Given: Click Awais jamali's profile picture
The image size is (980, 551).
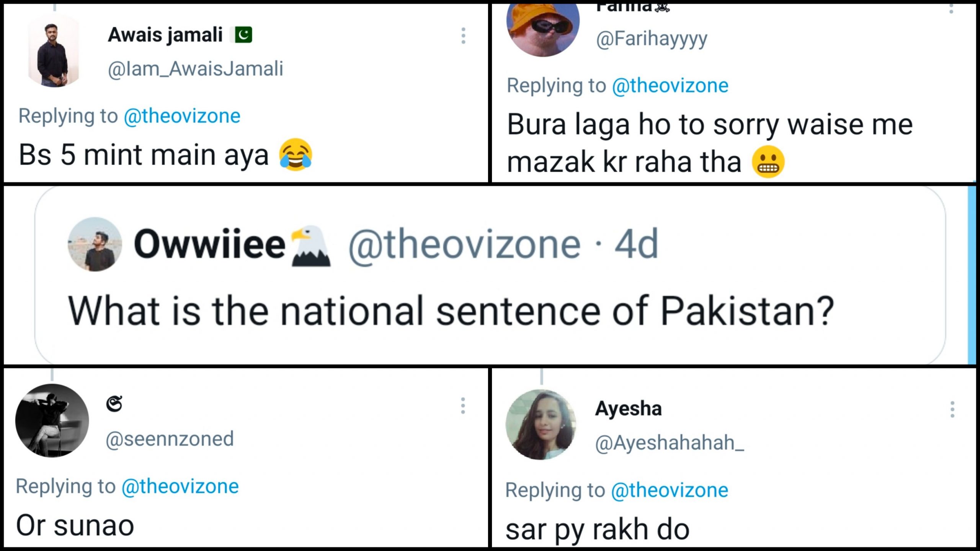Looking at the screenshot, I should [x=53, y=52].
